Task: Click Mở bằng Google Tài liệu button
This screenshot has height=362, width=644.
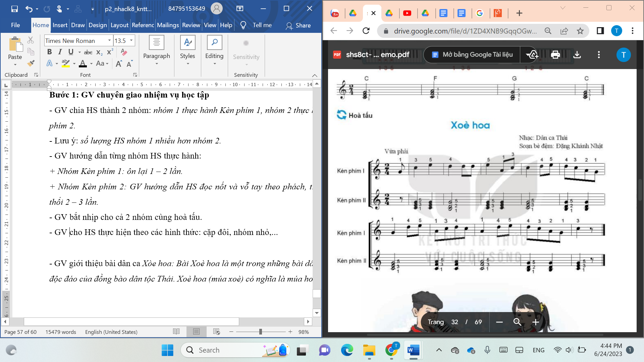Action: click(472, 55)
